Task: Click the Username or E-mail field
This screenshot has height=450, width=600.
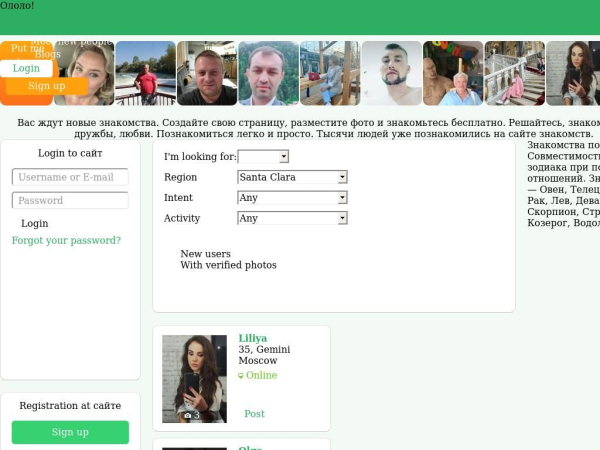Action: pos(70,177)
